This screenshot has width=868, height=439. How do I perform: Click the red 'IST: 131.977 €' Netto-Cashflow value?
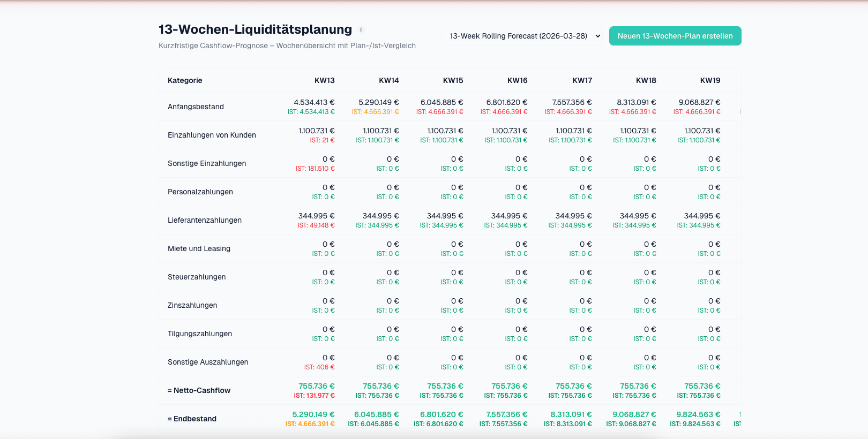(314, 396)
